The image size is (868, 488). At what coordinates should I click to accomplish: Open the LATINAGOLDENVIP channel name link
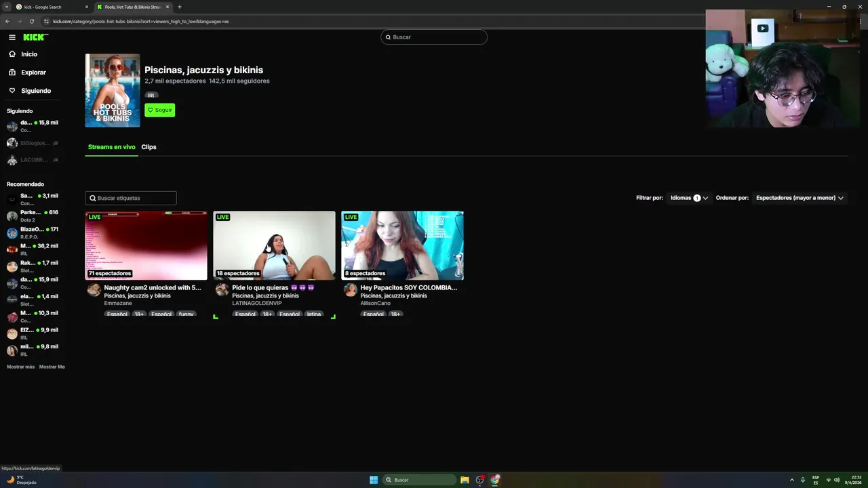click(x=256, y=303)
